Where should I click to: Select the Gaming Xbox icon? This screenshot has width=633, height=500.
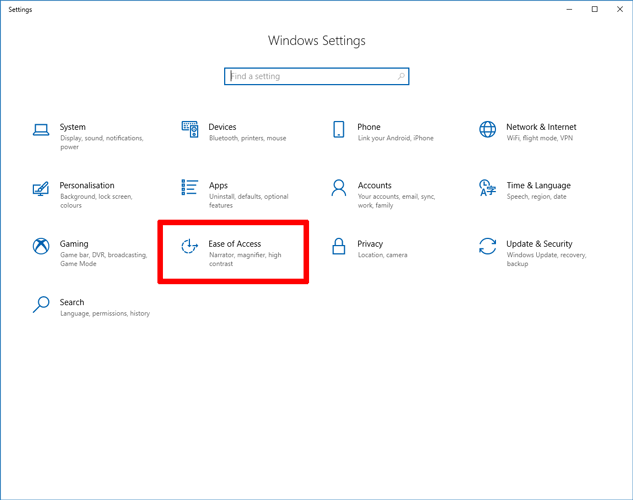click(x=41, y=246)
